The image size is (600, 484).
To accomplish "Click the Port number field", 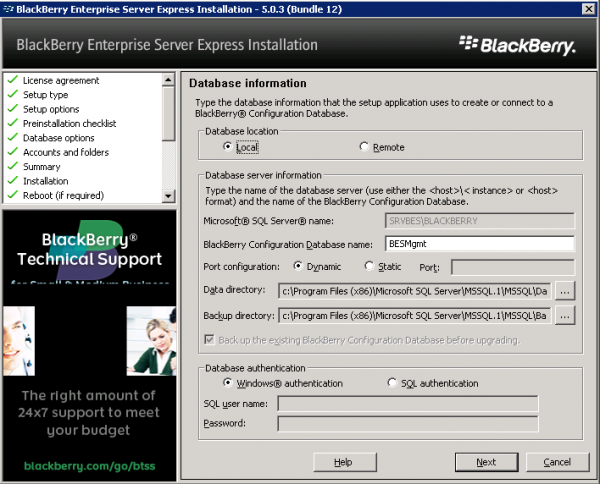I will pos(513,267).
